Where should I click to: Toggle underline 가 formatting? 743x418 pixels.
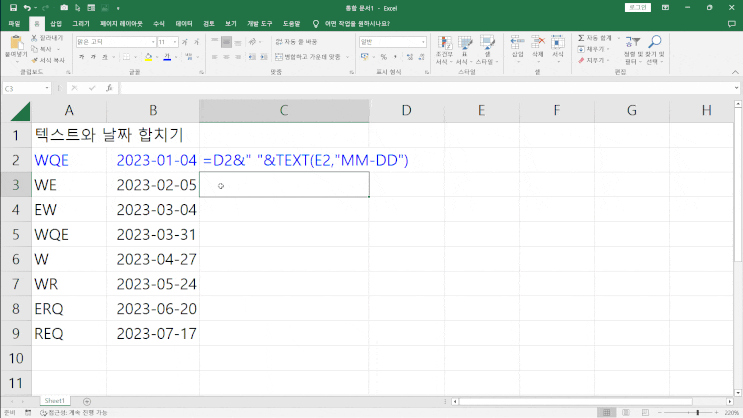tap(105, 57)
